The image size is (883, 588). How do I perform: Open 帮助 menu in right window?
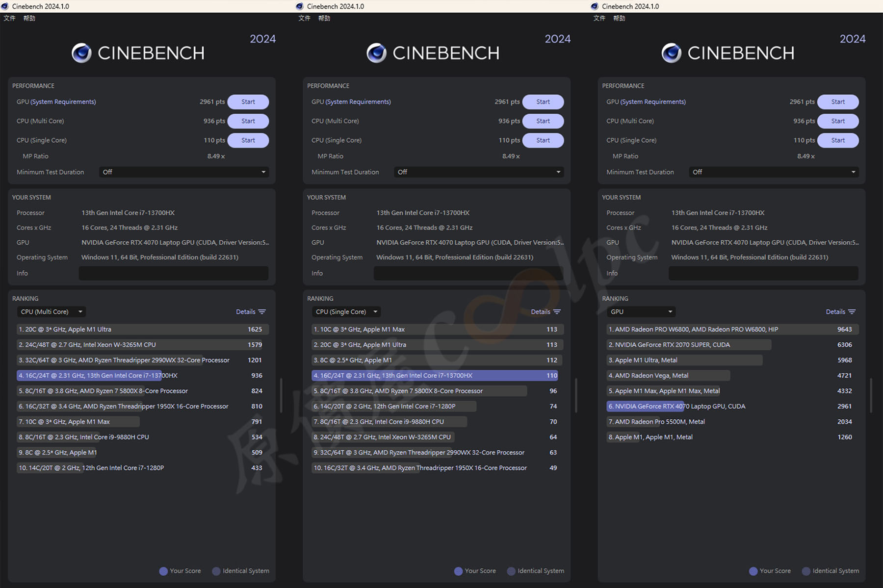coord(619,18)
